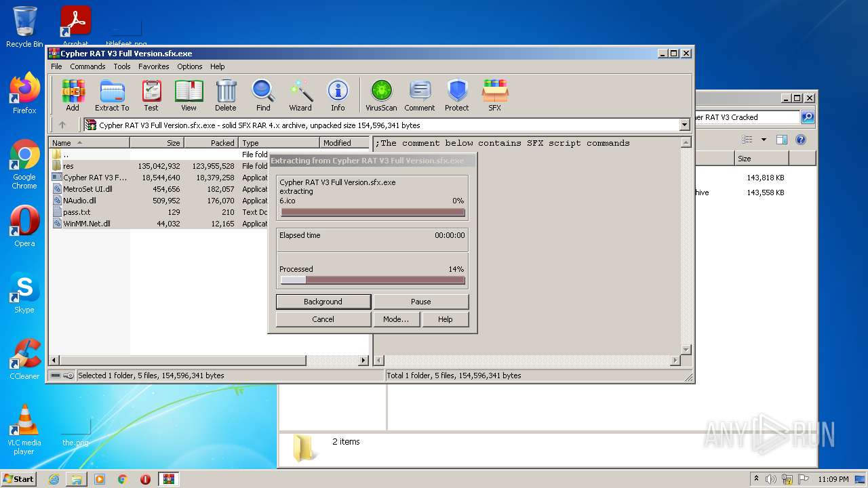Image resolution: width=868 pixels, height=488 pixels.
Task: Open the view options dropdown in Explorer window
Action: [764, 140]
